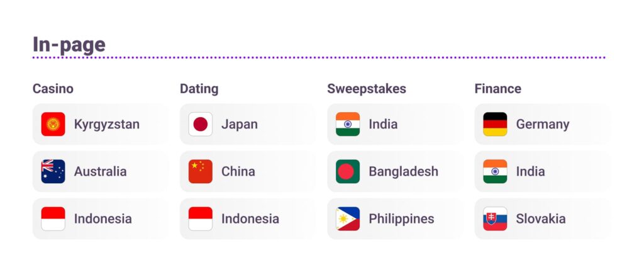Click the Germany flag icon
Image resolution: width=644 pixels, height=272 pixels.
[x=495, y=124]
